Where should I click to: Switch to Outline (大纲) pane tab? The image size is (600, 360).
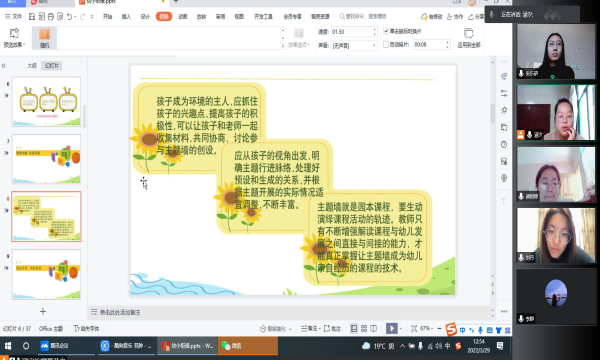pos(32,66)
